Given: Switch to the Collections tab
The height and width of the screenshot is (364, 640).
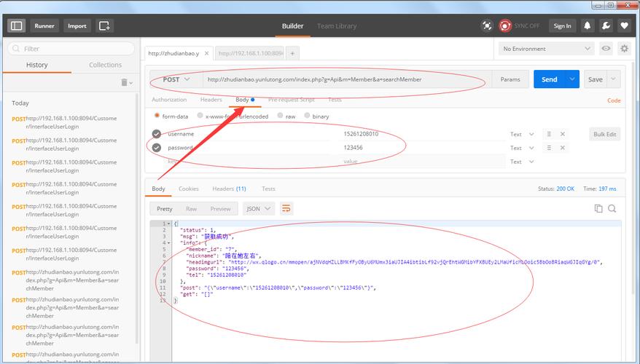Looking at the screenshot, I should click(105, 65).
